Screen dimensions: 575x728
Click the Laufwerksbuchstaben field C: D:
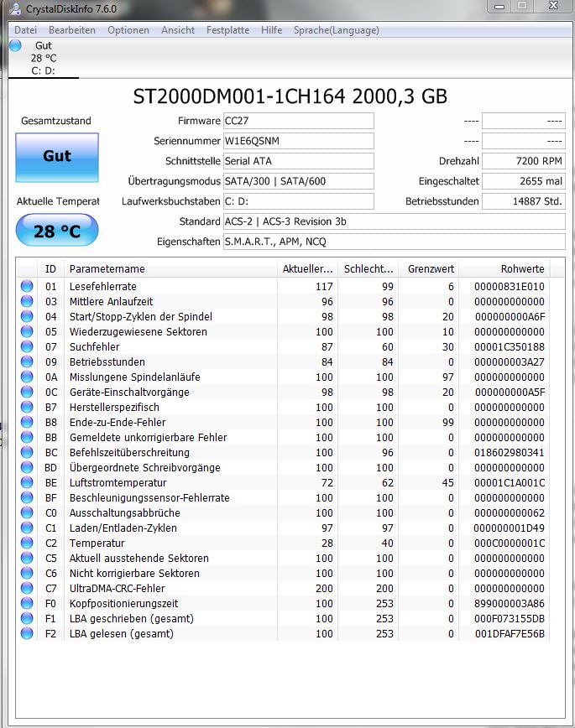tap(299, 201)
